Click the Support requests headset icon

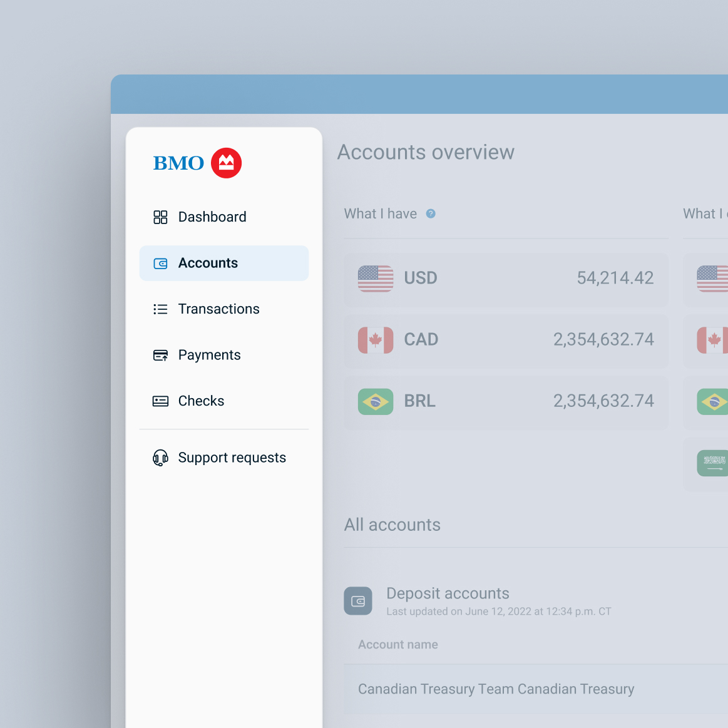pyautogui.click(x=161, y=458)
